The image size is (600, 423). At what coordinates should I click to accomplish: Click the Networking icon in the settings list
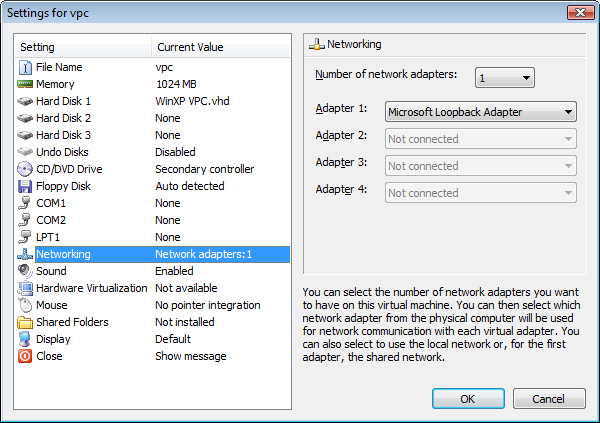[25, 254]
